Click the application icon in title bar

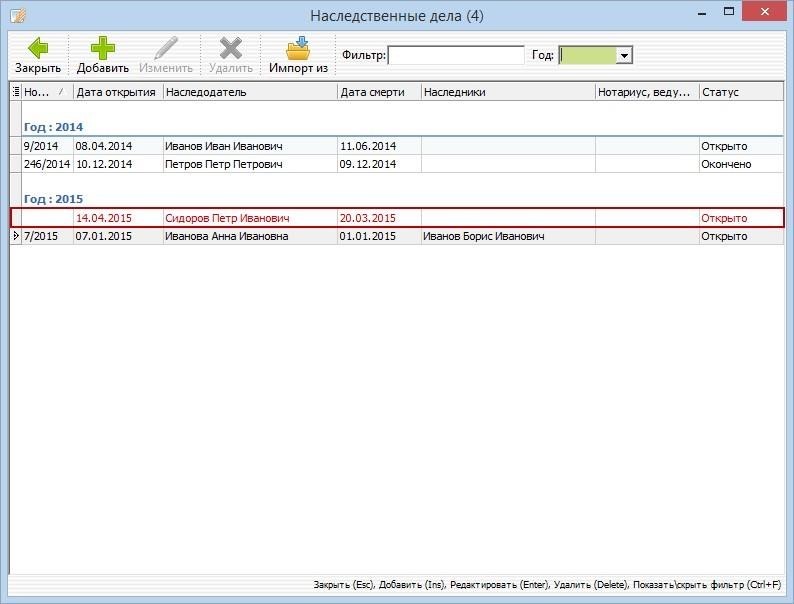(17, 15)
